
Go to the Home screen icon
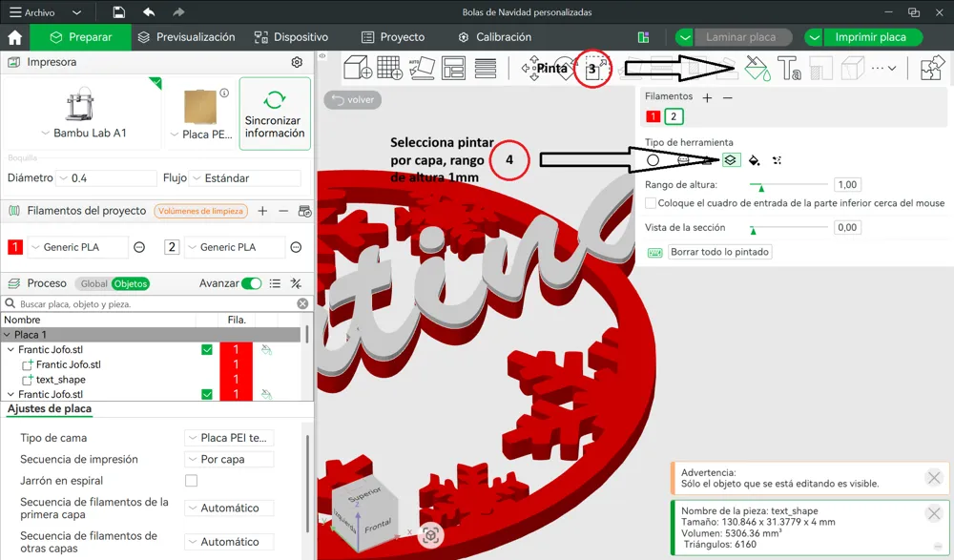pyautogui.click(x=15, y=38)
